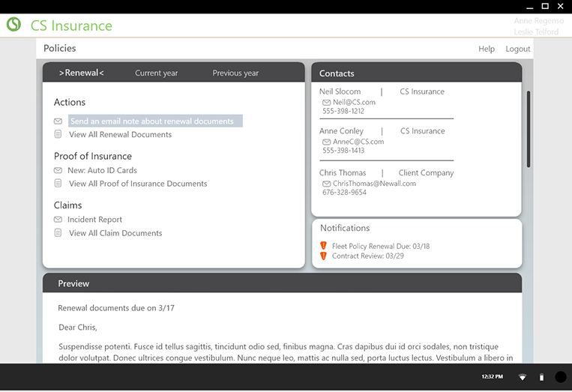
Task: Click orange shield icon for Contract Review
Action: pos(323,256)
